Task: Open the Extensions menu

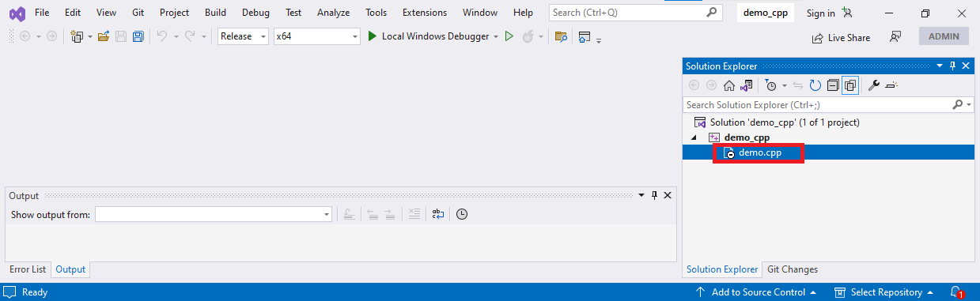Action: (425, 13)
